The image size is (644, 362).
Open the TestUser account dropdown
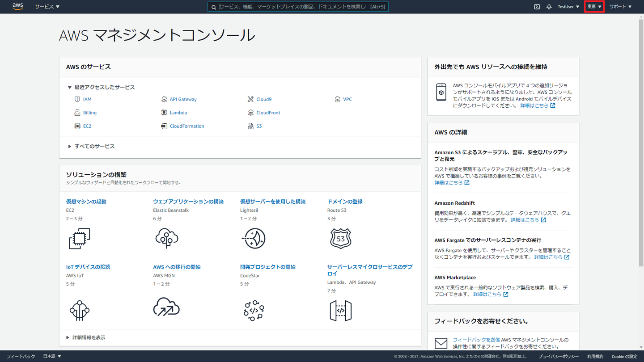tap(568, 7)
